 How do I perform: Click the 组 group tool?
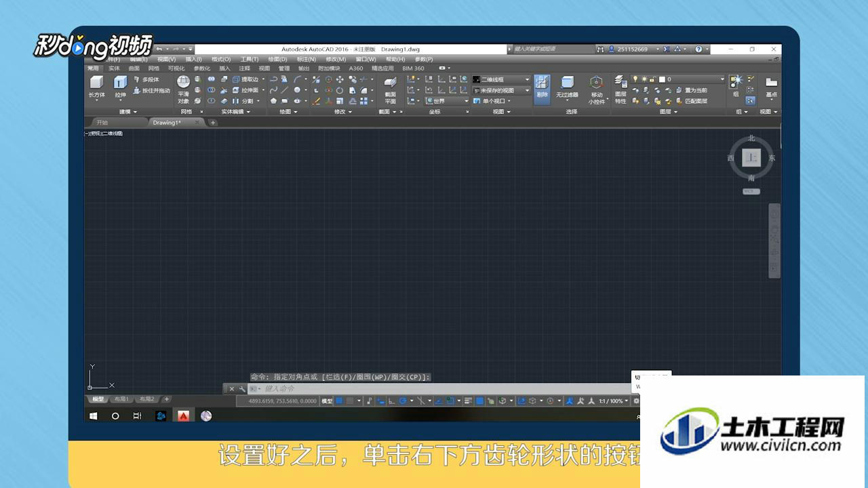point(736,86)
